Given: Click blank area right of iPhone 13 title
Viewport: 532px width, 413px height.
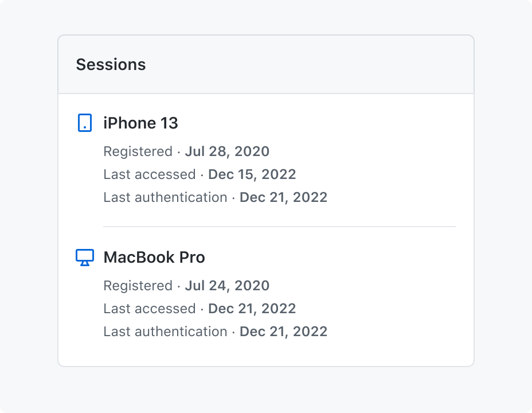Looking at the screenshot, I should pos(317,123).
